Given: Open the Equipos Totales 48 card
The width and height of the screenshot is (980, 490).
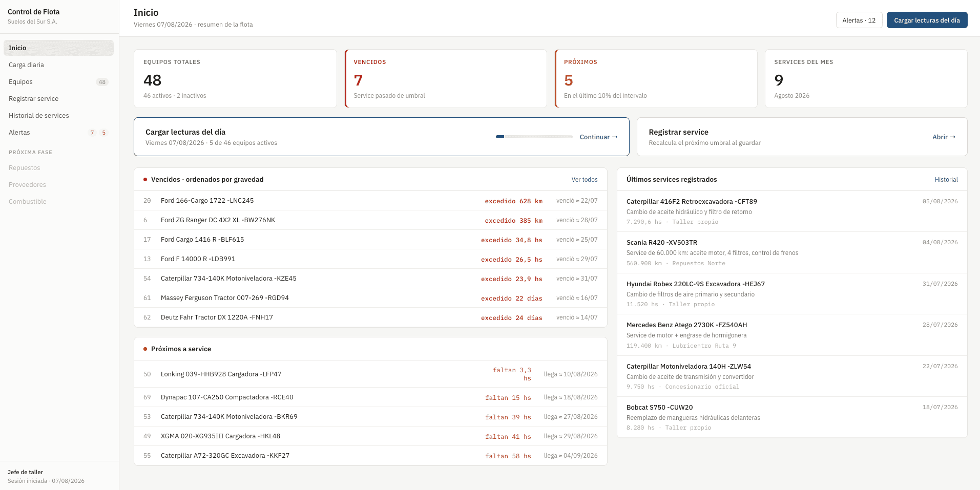Looking at the screenshot, I should pyautogui.click(x=235, y=78).
